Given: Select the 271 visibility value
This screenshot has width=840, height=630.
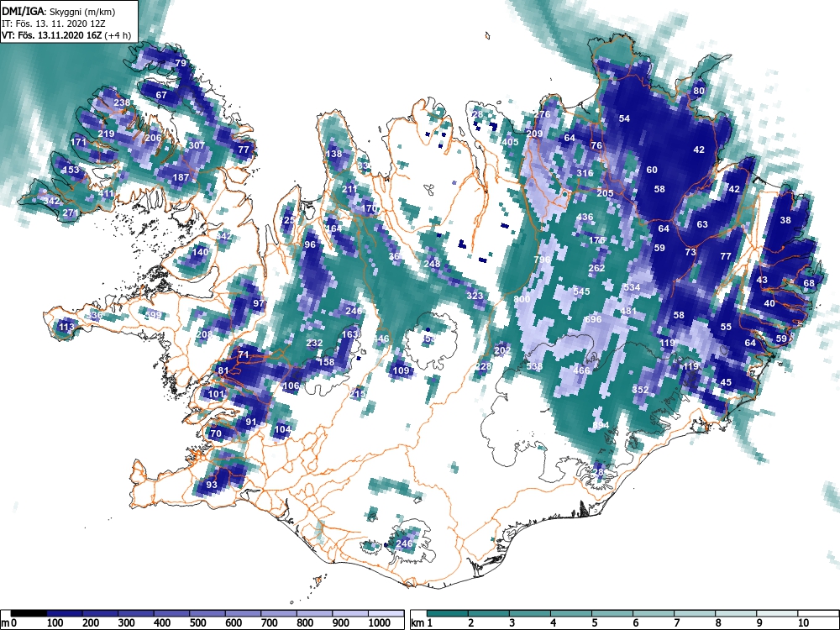Looking at the screenshot, I should [x=71, y=213].
